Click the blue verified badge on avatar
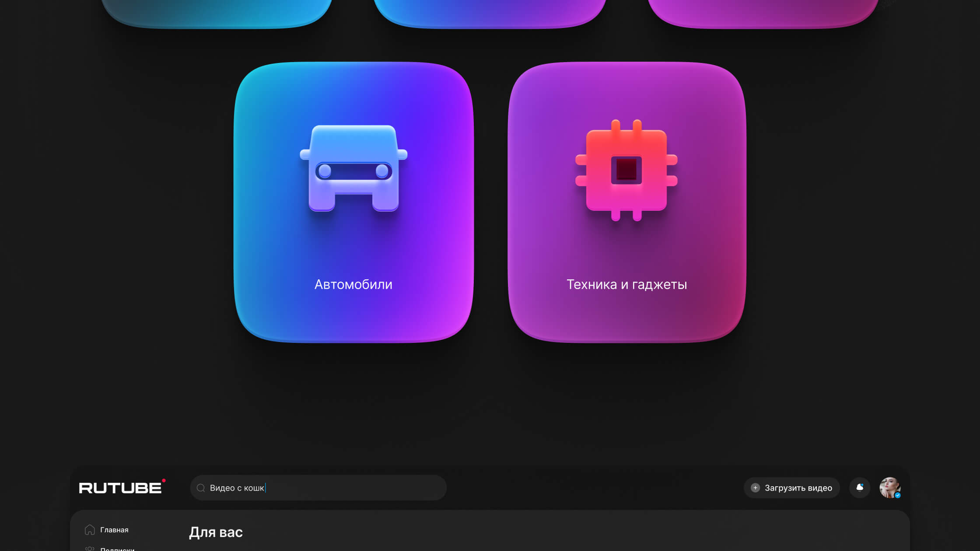 click(897, 495)
